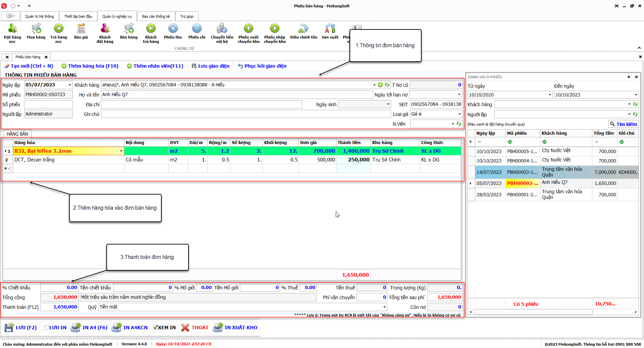Click the Điều chỉnh tồn icon
644x348 pixels.
click(x=304, y=32)
